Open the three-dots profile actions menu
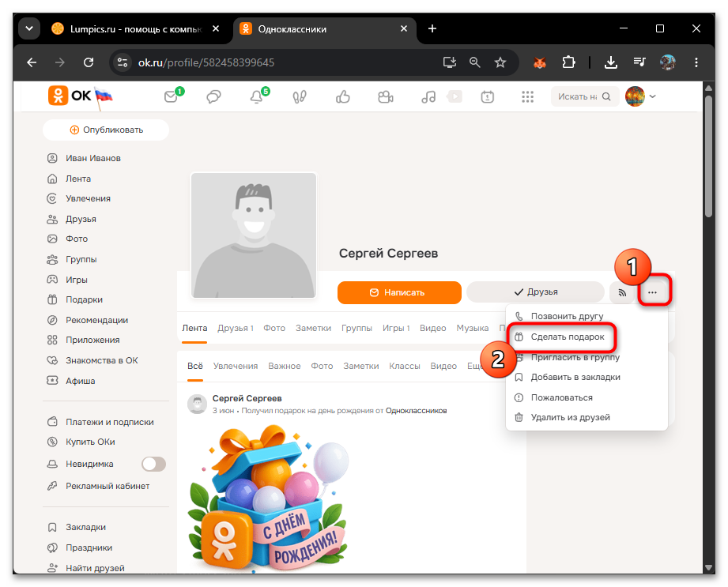The width and height of the screenshot is (728, 587). (x=652, y=292)
